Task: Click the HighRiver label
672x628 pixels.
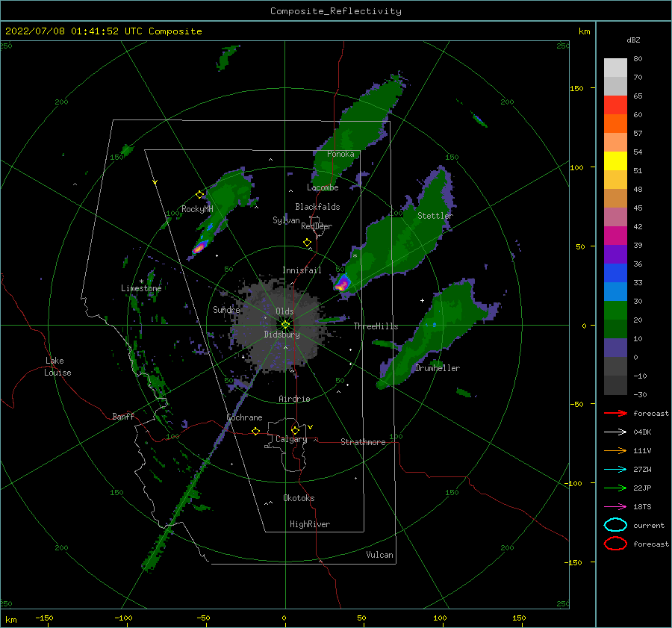Action: [309, 524]
